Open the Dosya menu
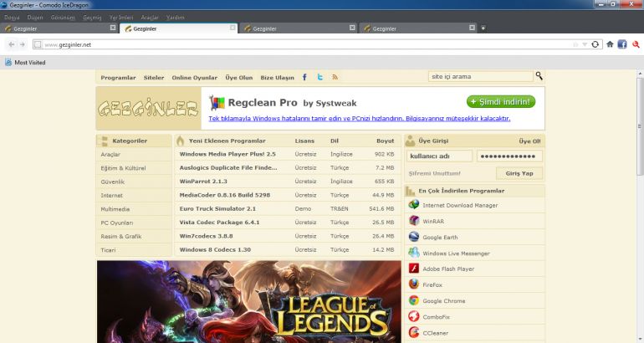This screenshot has width=644, height=343. [x=12, y=18]
